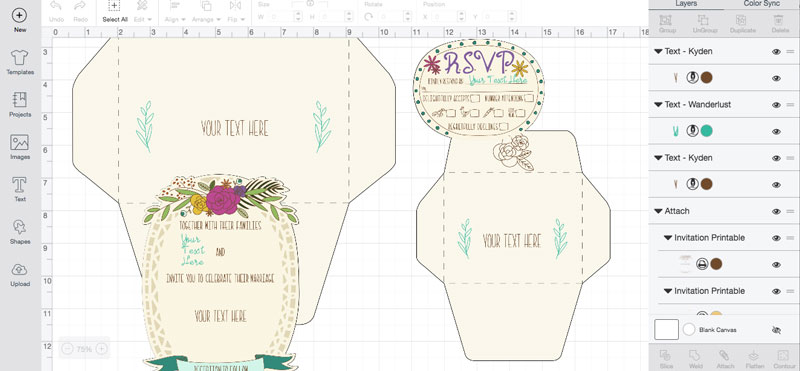Show the hidden Blank Canvas layer

[x=777, y=330]
